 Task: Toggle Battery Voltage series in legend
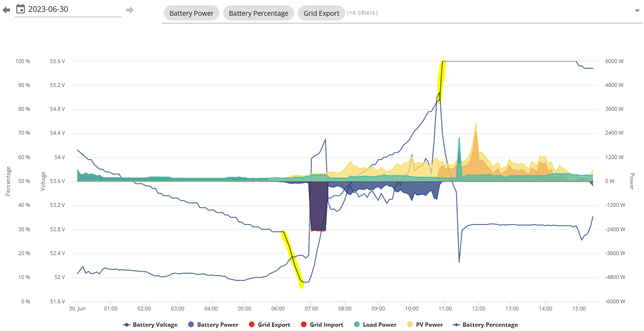pos(150,325)
